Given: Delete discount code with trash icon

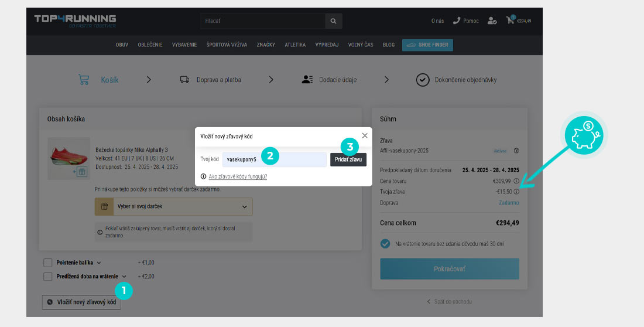Looking at the screenshot, I should pos(516,151).
